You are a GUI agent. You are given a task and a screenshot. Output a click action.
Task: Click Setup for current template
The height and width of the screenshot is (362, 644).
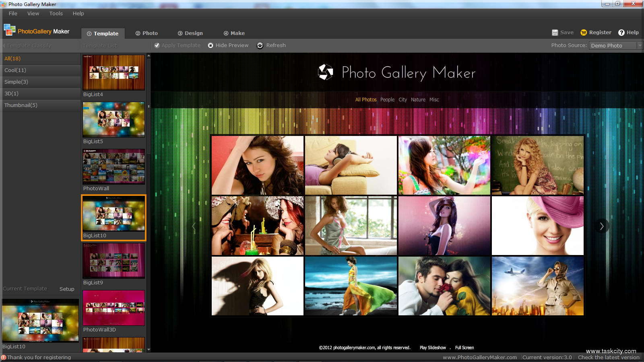67,289
